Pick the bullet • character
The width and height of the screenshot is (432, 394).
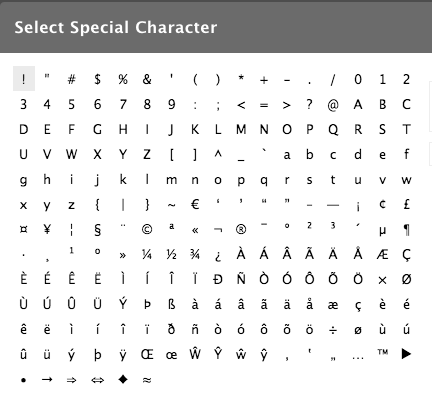23,380
